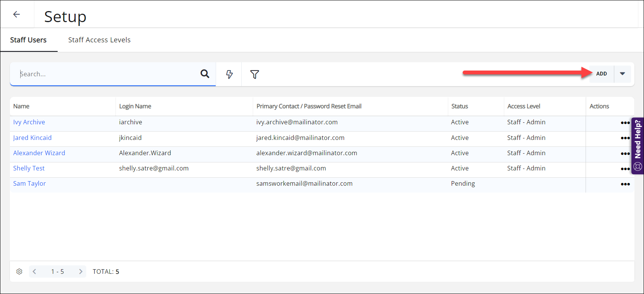The image size is (644, 294).
Task: Open the Need Help? side panel
Action: tap(638, 146)
